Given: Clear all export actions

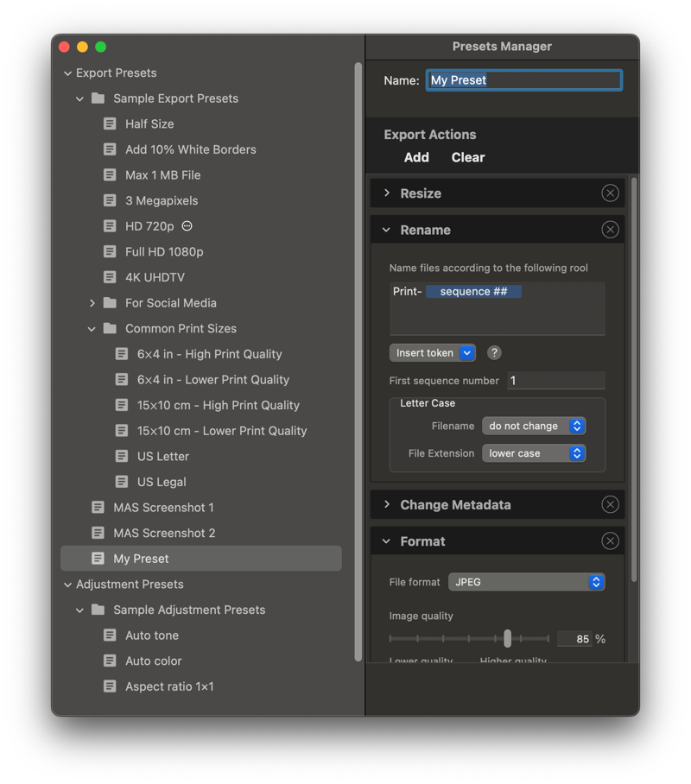Looking at the screenshot, I should click(467, 157).
